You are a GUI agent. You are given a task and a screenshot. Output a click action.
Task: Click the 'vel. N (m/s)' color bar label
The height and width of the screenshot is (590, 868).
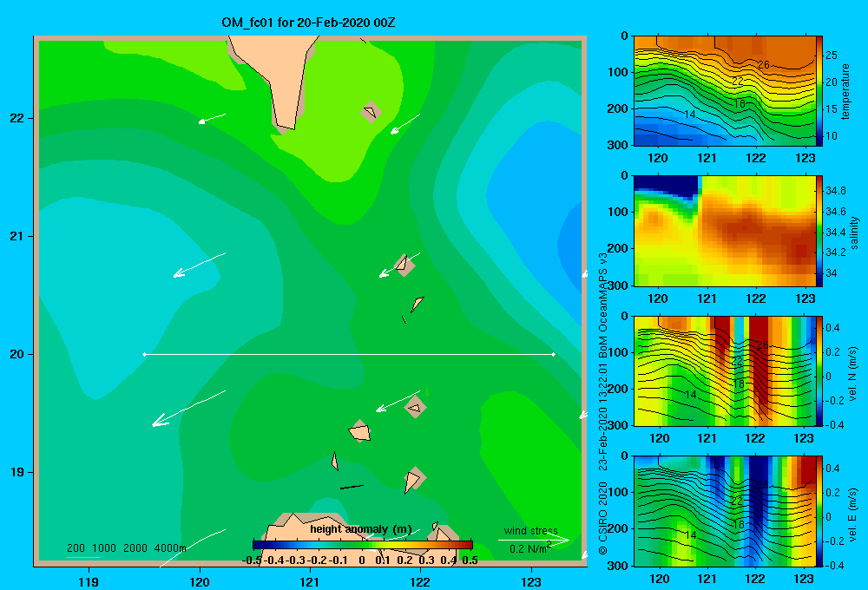[852, 374]
